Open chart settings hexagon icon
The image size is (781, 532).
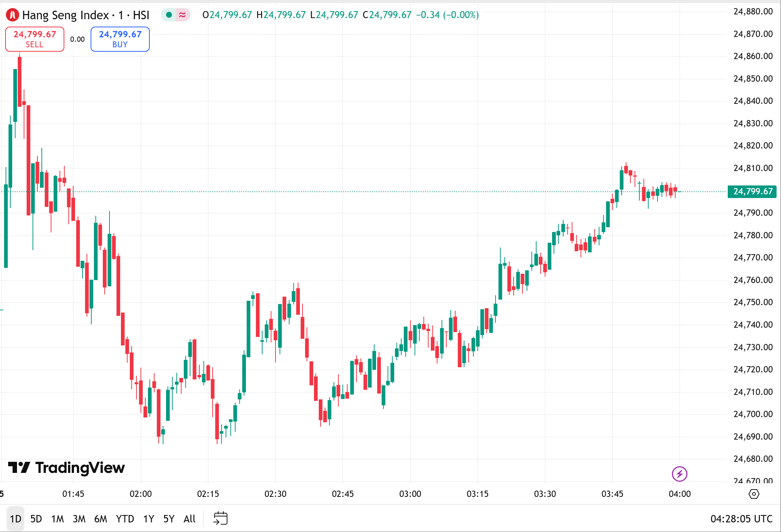(754, 494)
